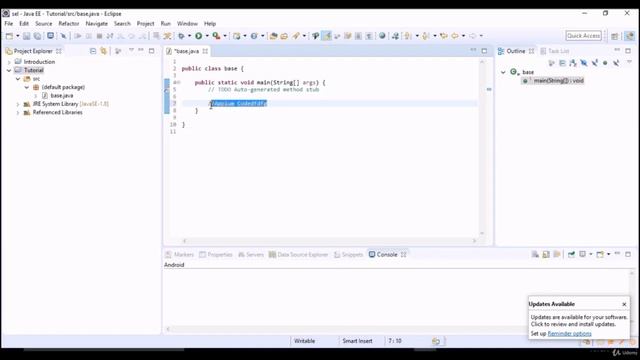Open the Back history dropdown arrow
The width and height of the screenshot is (640, 360).
point(463,36)
